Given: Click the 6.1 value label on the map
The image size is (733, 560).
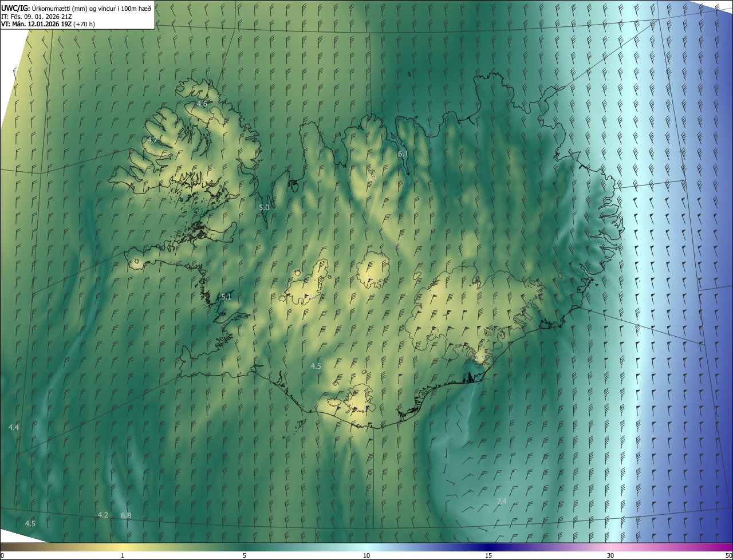Looking at the screenshot, I should [403, 154].
